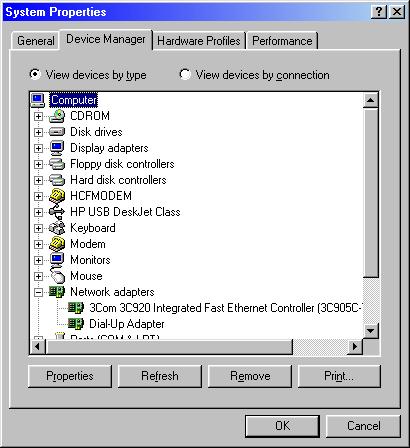Click the HP USB DeskJet Class icon
This screenshot has height=448, width=410.
pyautogui.click(x=57, y=212)
